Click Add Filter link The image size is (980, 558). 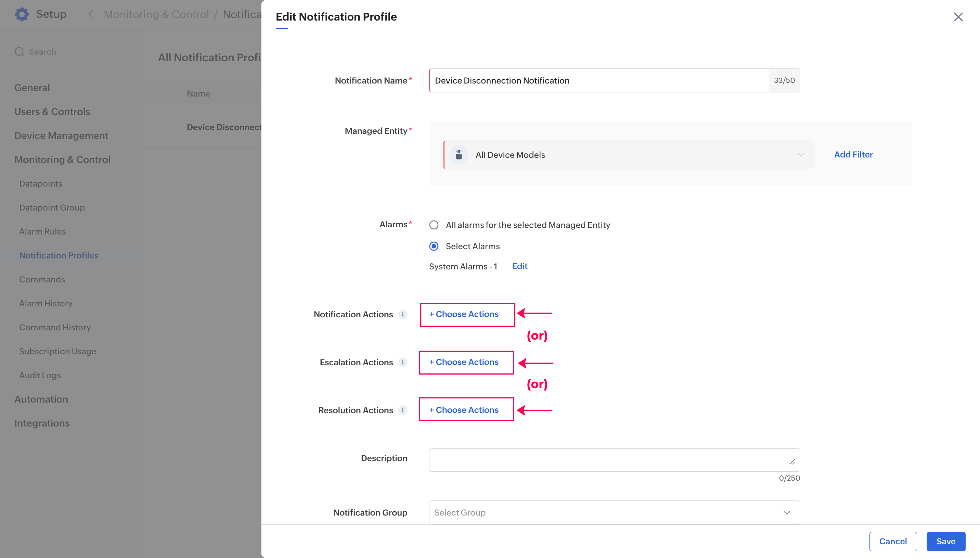click(x=853, y=154)
